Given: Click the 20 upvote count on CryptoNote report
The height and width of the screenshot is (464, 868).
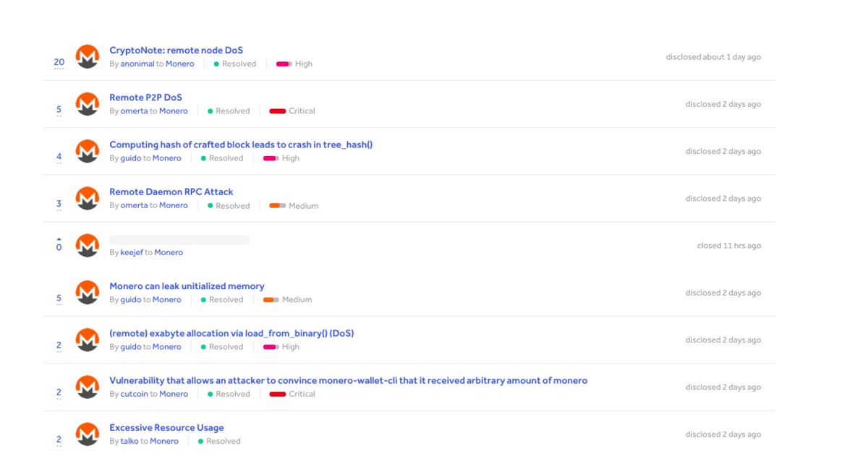Looking at the screenshot, I should click(x=59, y=62).
